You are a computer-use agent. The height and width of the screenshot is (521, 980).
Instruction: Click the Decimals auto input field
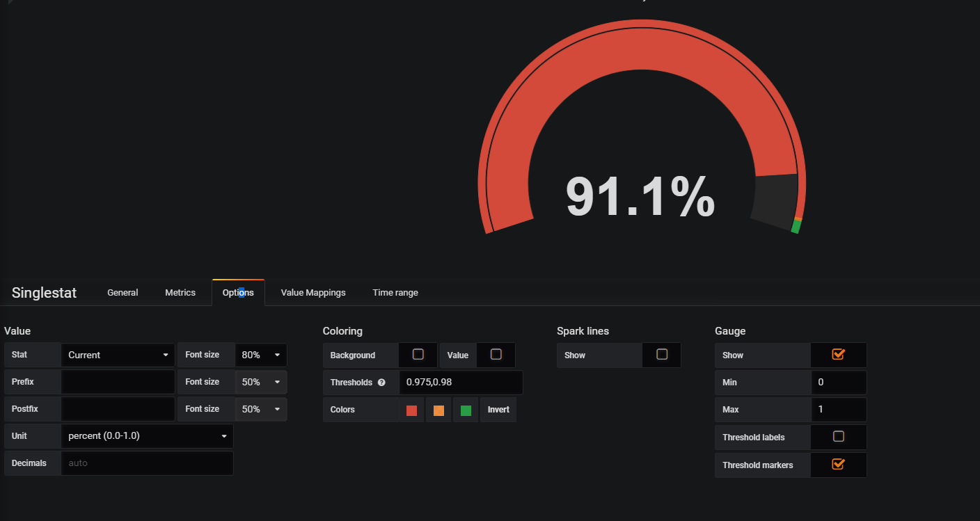click(147, 463)
